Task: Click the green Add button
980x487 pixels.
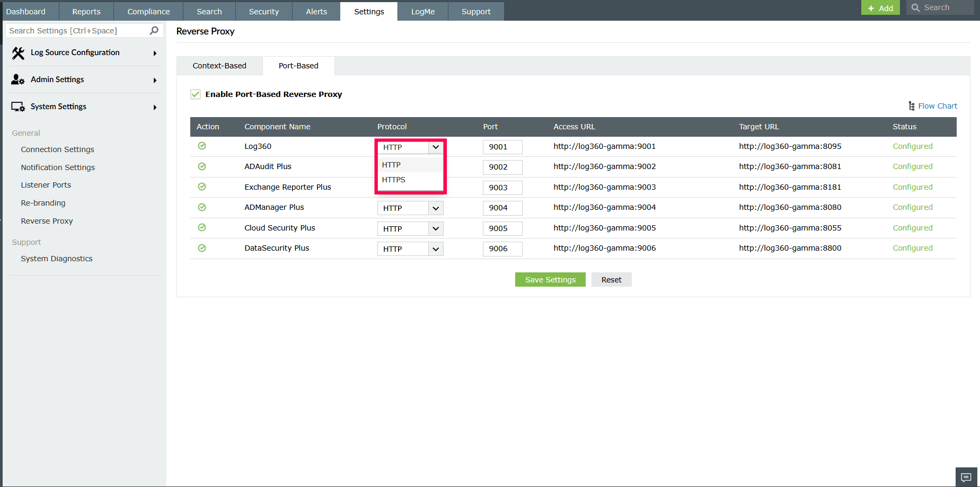Action: click(x=880, y=8)
